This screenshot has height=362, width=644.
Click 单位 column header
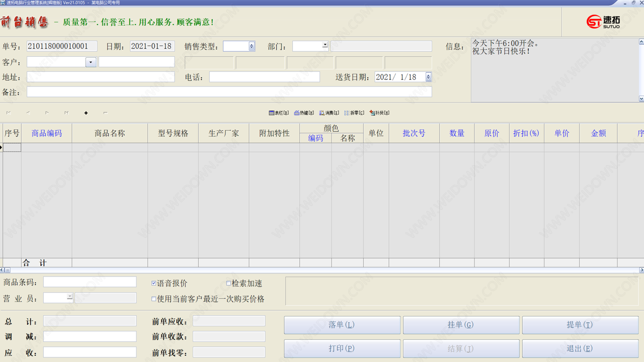[x=376, y=133]
